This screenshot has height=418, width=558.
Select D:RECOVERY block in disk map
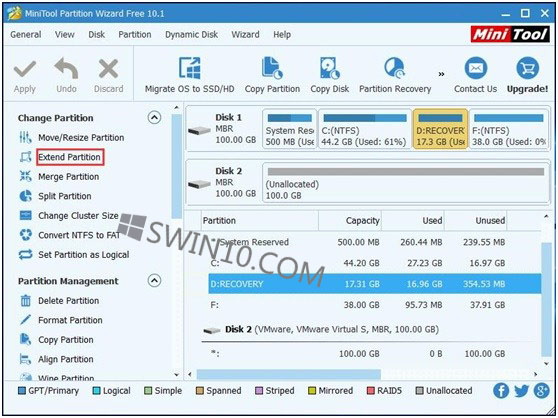pyautogui.click(x=440, y=129)
